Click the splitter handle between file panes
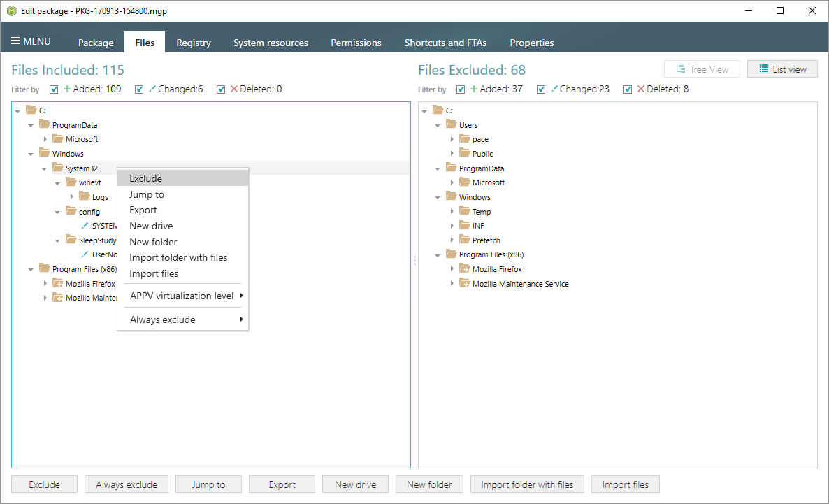Image resolution: width=829 pixels, height=504 pixels. (x=414, y=260)
